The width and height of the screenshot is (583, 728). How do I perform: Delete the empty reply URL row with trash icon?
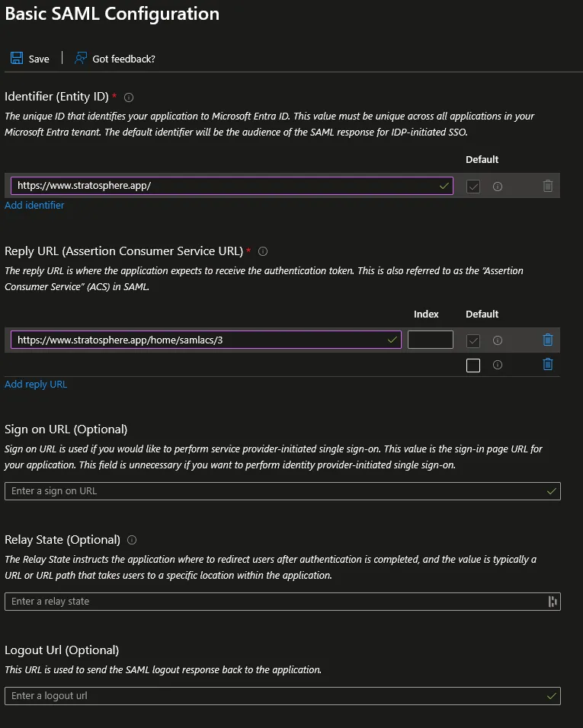click(x=548, y=365)
